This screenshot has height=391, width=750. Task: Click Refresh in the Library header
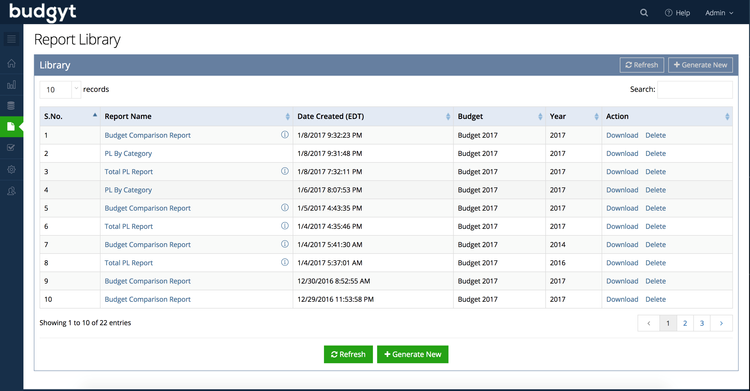pos(641,65)
